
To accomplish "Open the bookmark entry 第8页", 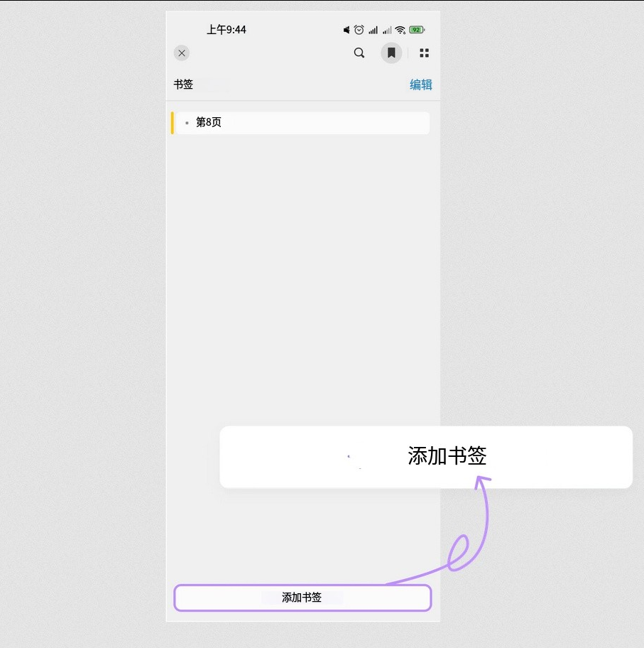I will click(x=210, y=122).
